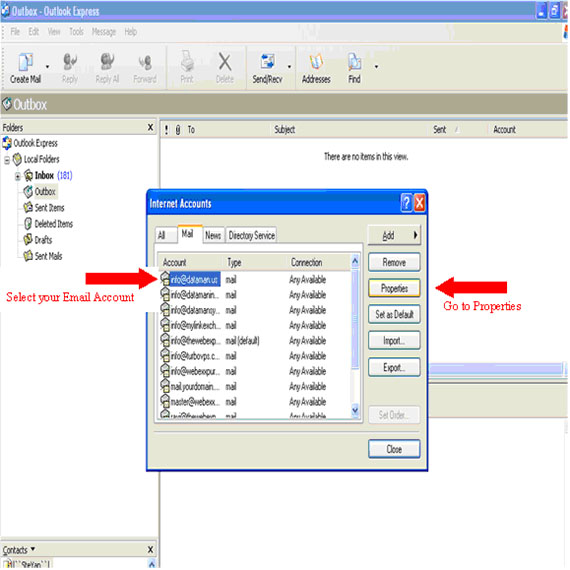
Task: Open the Addresses book icon
Action: click(316, 62)
